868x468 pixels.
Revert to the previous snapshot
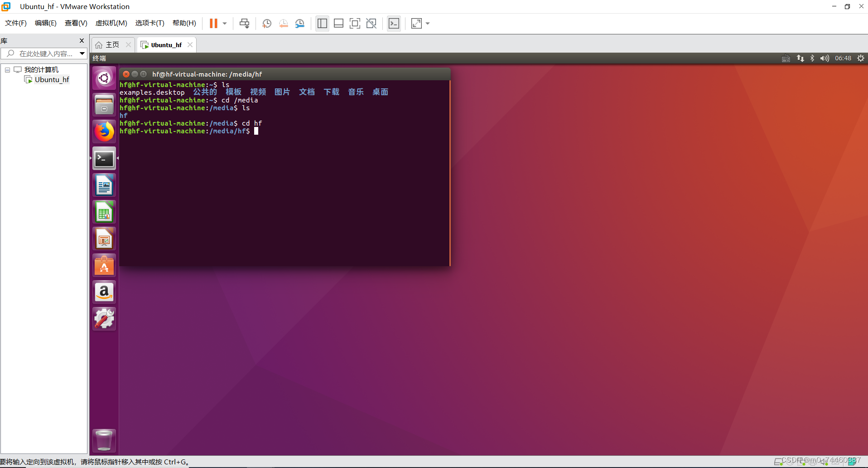coord(284,24)
